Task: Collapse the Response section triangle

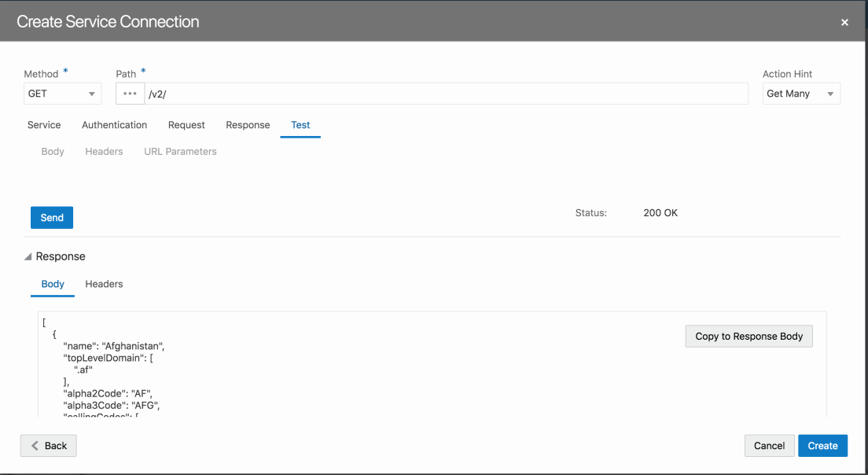Action: pyautogui.click(x=28, y=257)
